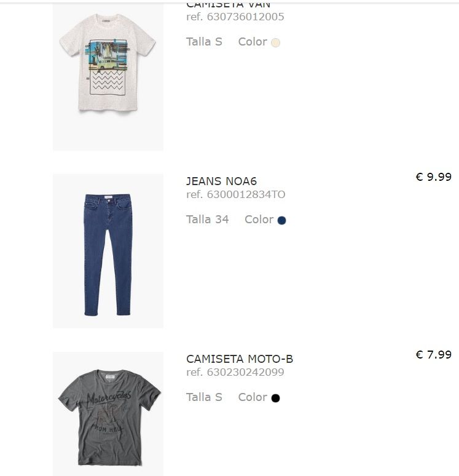This screenshot has width=459, height=476.
Task: Click the Color label for Jeans Noa6
Action: coord(259,219)
